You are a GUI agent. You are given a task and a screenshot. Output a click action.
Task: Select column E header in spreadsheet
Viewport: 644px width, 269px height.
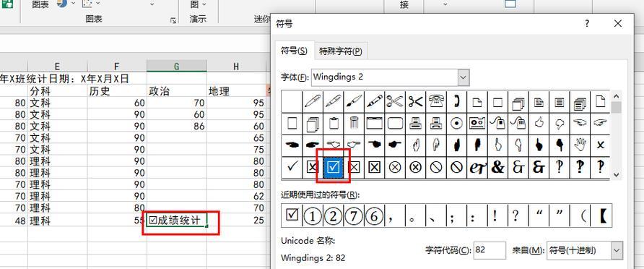click(x=57, y=67)
